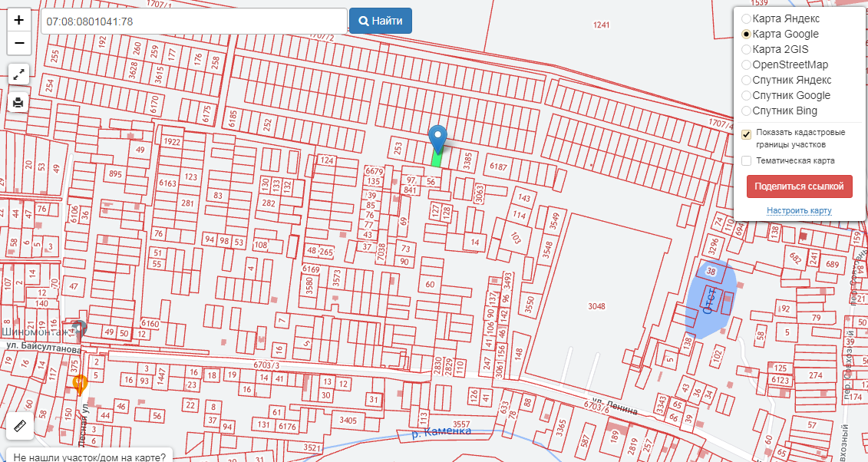Image resolution: width=868 pixels, height=462 pixels.
Task: Click parcel labeled 2830
Action: tap(438, 366)
